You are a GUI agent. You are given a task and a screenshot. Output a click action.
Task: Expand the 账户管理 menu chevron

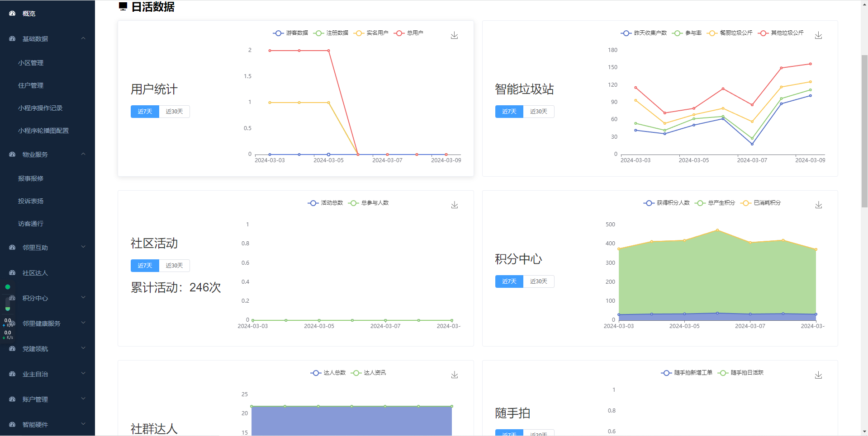[x=83, y=398]
